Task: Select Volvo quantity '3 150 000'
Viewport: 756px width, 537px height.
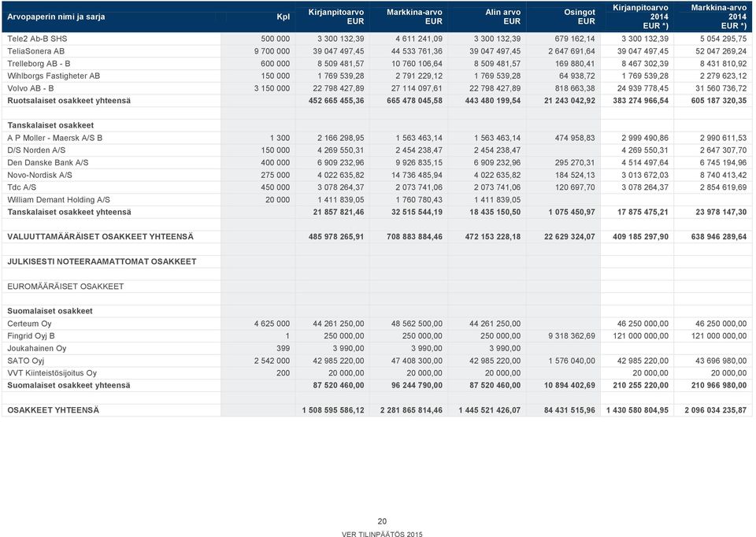Action: (272, 88)
